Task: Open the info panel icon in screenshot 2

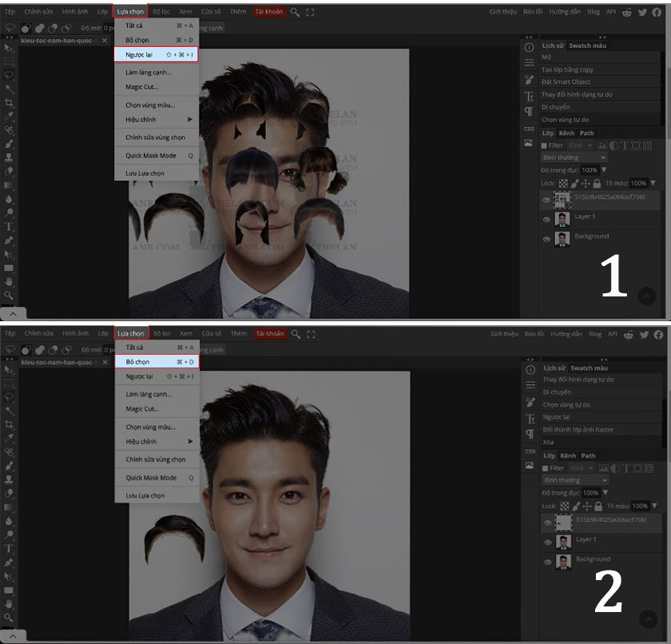Action: click(x=529, y=369)
